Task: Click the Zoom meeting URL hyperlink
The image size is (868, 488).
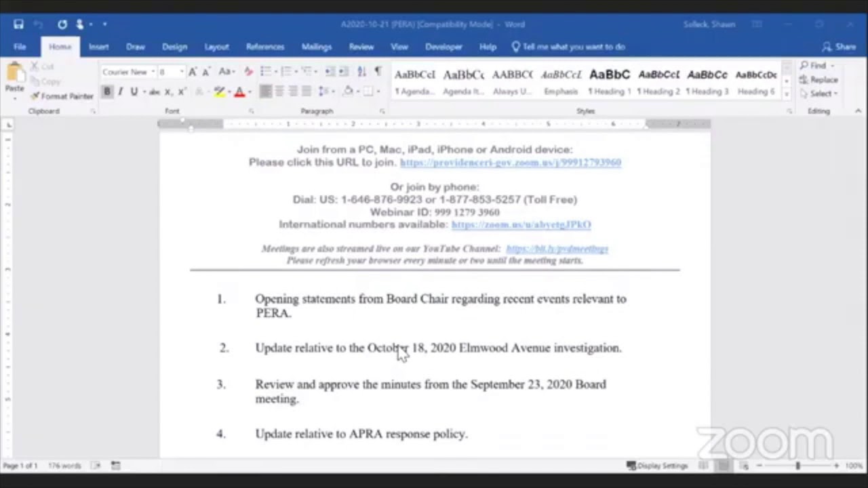Action: pyautogui.click(x=510, y=163)
